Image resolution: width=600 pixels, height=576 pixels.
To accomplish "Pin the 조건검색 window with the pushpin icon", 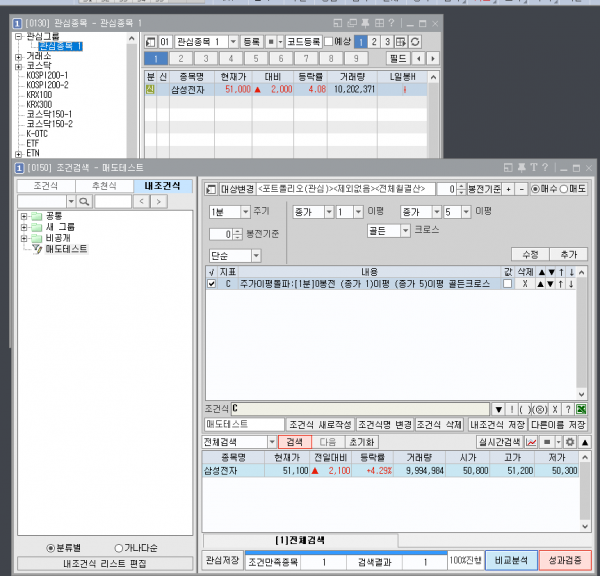I will coord(521,168).
